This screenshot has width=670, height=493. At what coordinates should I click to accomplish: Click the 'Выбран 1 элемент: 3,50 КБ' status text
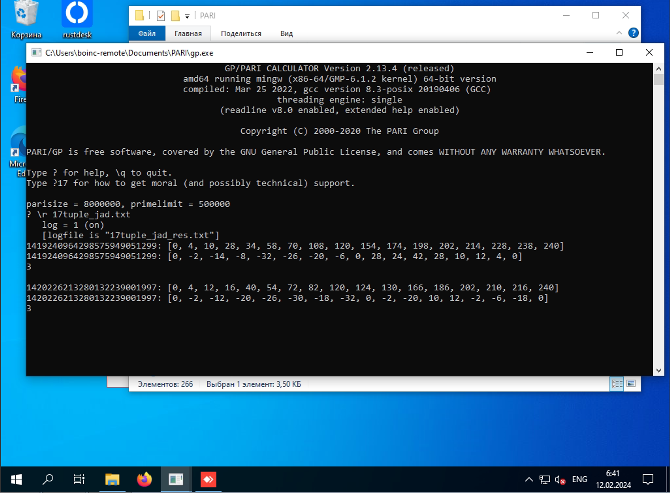click(253, 384)
